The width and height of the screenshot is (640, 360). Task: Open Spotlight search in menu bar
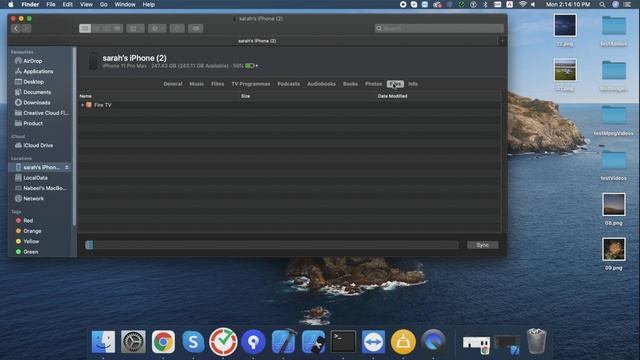602,4
